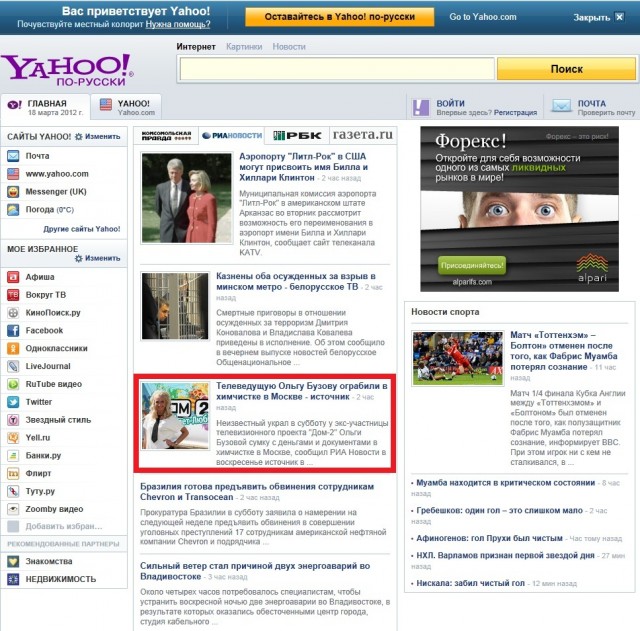Open the RuTube видео icon

click(x=13, y=384)
